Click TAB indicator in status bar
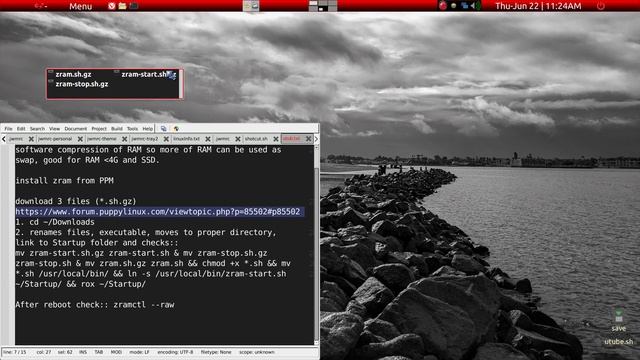 (x=99, y=352)
